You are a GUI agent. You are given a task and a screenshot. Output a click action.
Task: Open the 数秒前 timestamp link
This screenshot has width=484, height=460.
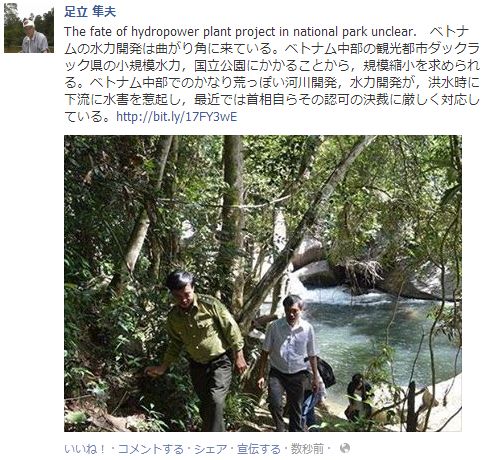coord(307,449)
